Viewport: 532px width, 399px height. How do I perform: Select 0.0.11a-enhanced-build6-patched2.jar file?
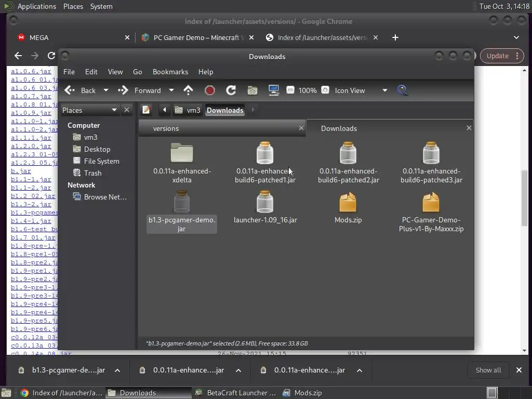pos(348,163)
